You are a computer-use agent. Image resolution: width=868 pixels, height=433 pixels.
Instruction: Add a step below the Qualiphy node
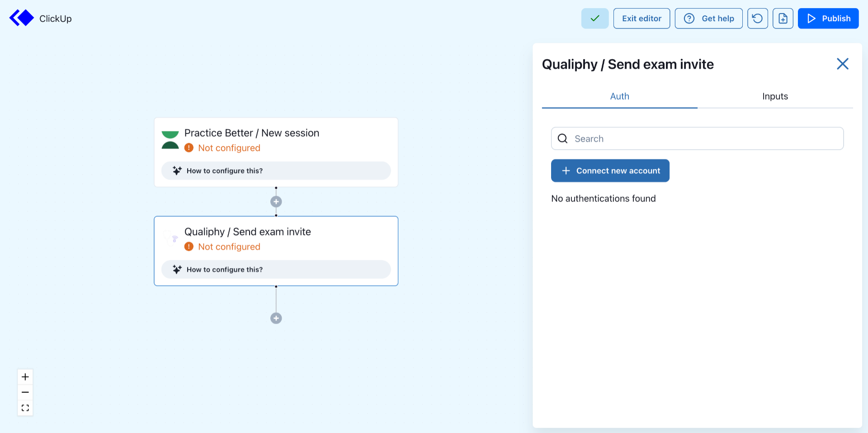tap(276, 318)
